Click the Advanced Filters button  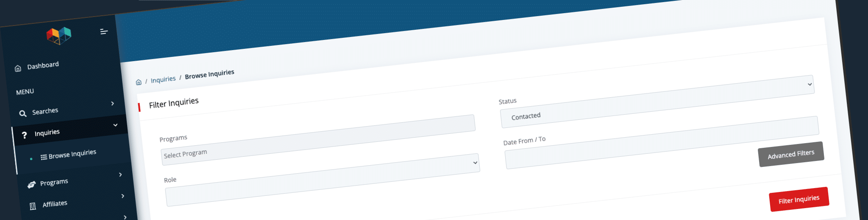791,154
